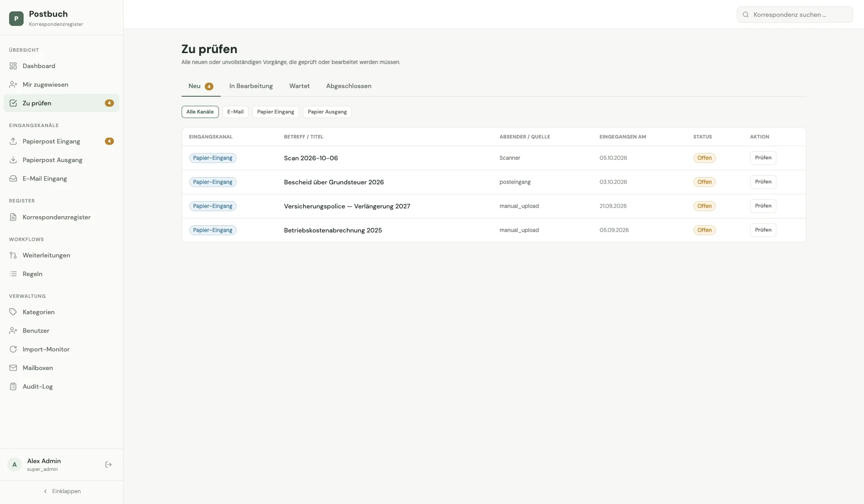Viewport: 864px width, 504px height.
Task: Click the Alex Admin user name
Action: coord(44,461)
